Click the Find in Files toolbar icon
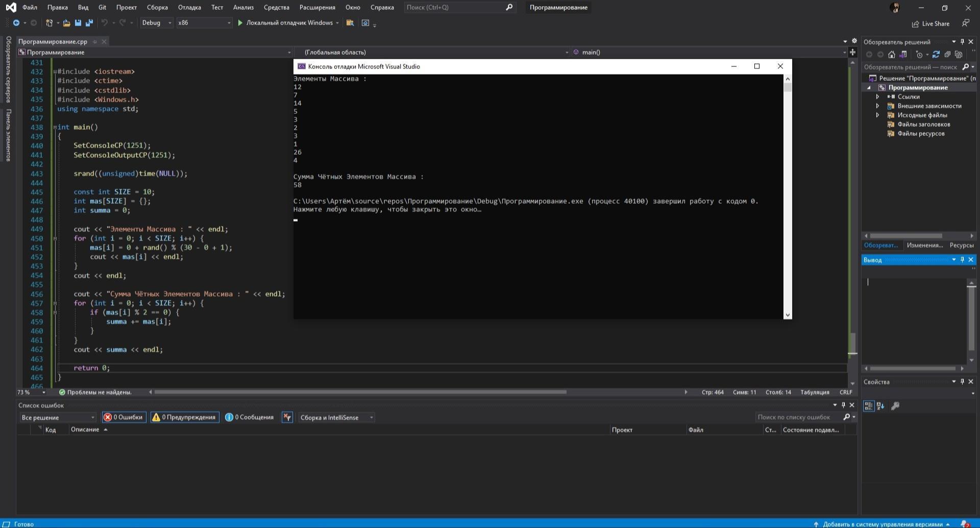This screenshot has height=528, width=980. tap(350, 23)
